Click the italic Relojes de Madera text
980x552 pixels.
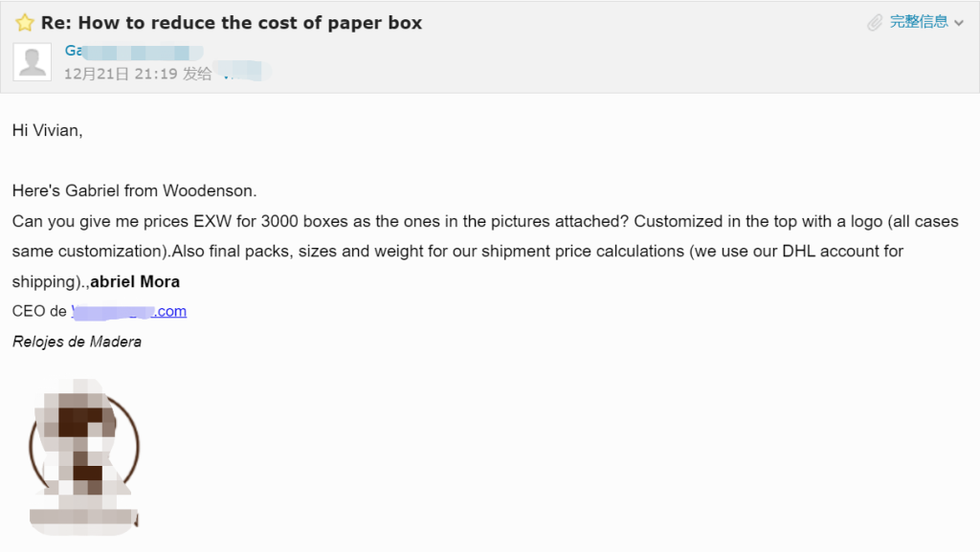click(x=77, y=342)
